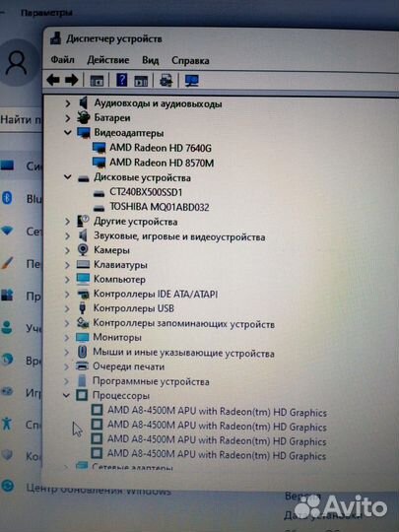Expand Контроллеры запоминающих устройств node
This screenshot has width=399, height=532.
click(67, 323)
